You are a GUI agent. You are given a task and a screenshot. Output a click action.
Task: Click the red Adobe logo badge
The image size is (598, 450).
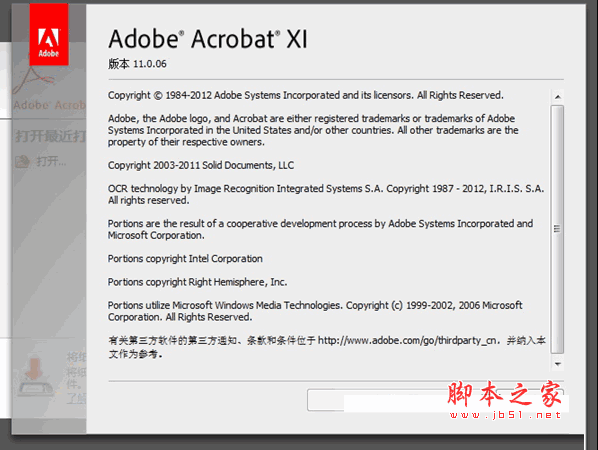point(49,34)
